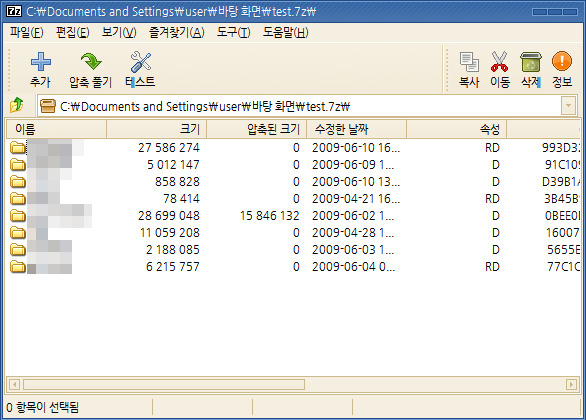Click the size value 11 059 208
The image size is (586, 420).
170,233
